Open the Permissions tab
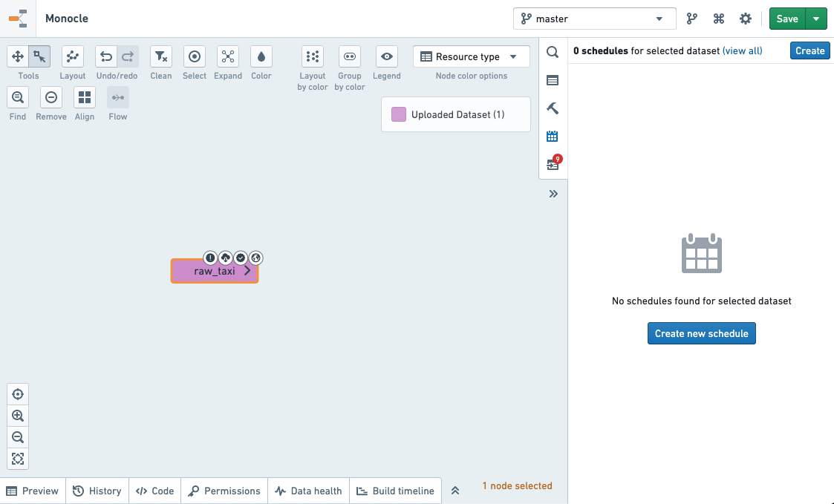 click(224, 491)
